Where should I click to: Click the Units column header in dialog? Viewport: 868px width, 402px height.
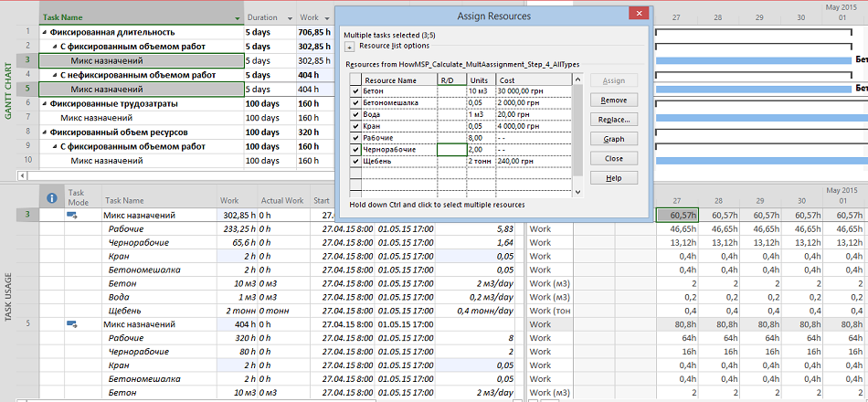pos(479,80)
